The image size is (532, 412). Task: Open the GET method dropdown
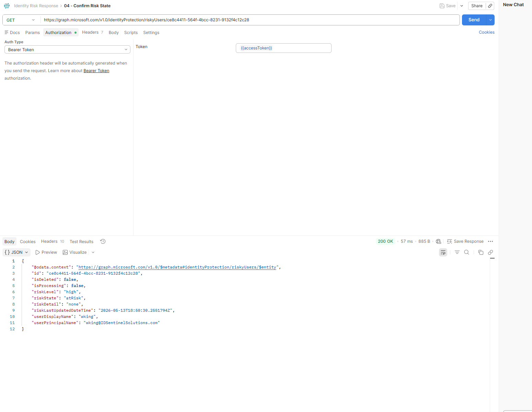tap(21, 20)
